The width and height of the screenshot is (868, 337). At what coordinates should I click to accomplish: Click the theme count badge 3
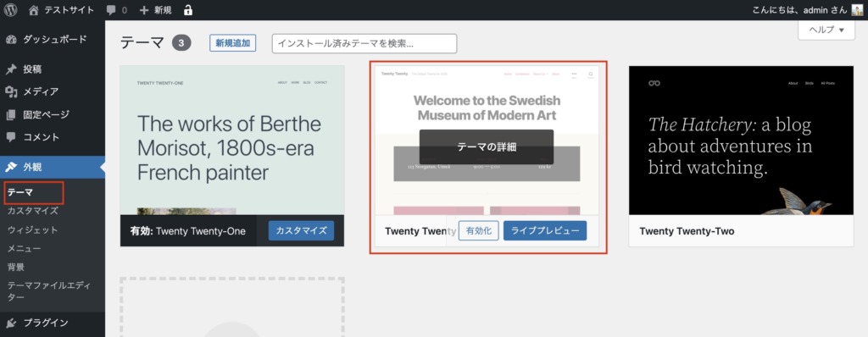point(181,43)
